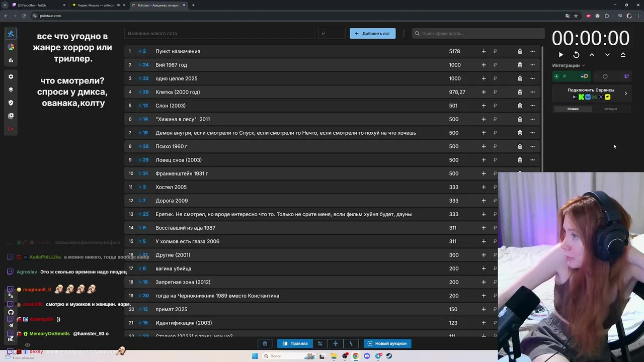Viewport: 644px width, 362px height.
Task: Bookmark this page with the star icon
Action: tap(576, 16)
